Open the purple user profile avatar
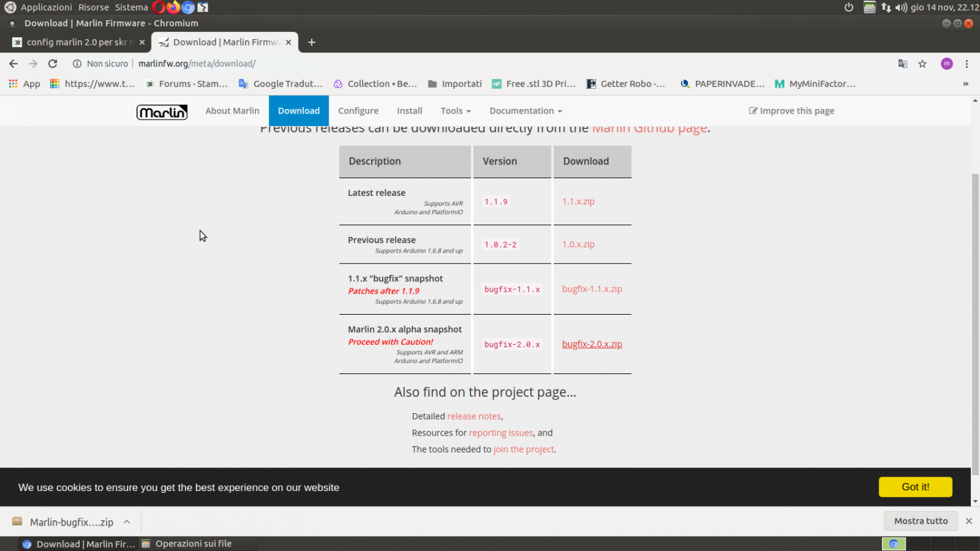980x551 pixels. (x=947, y=63)
